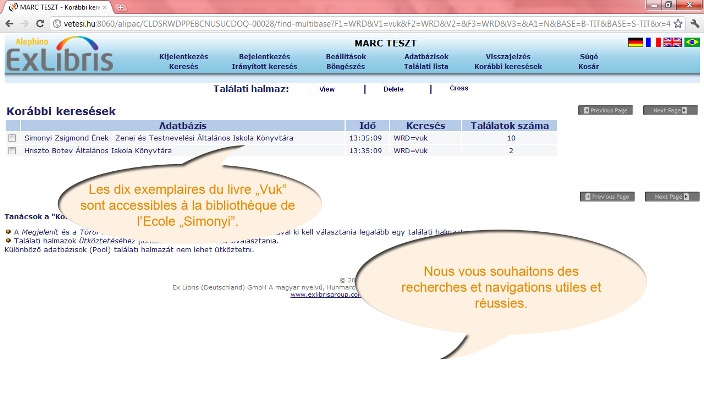Click the top Previous Page button
The image size is (704, 396).
coord(605,110)
